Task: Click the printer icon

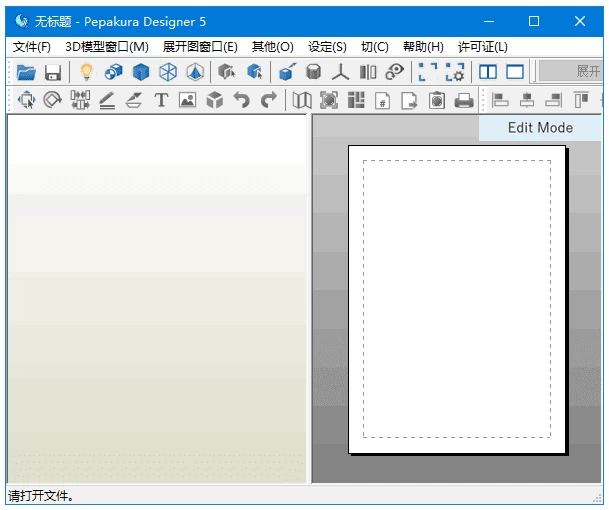Action: (x=464, y=100)
